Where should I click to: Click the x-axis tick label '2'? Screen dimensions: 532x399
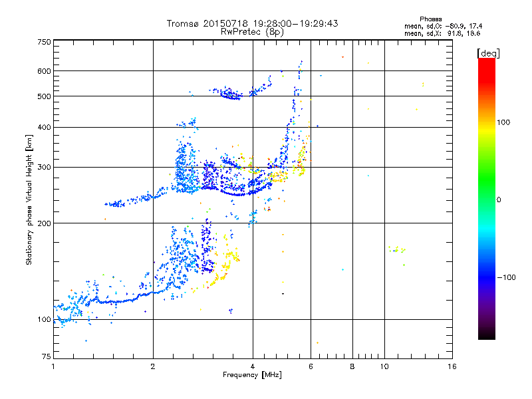[x=153, y=366]
